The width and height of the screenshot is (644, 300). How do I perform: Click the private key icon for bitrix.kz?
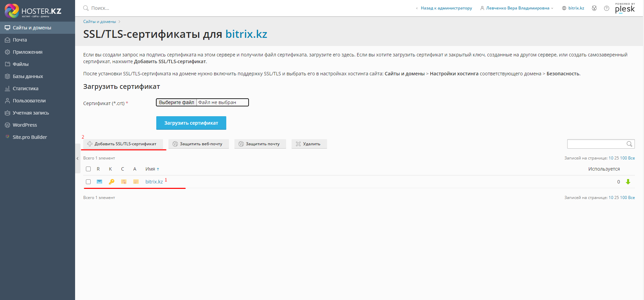112,182
